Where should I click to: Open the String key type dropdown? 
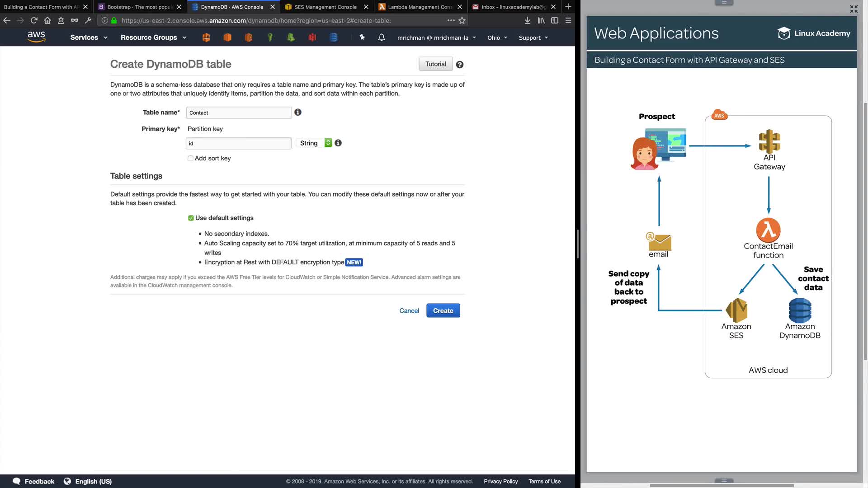point(314,143)
